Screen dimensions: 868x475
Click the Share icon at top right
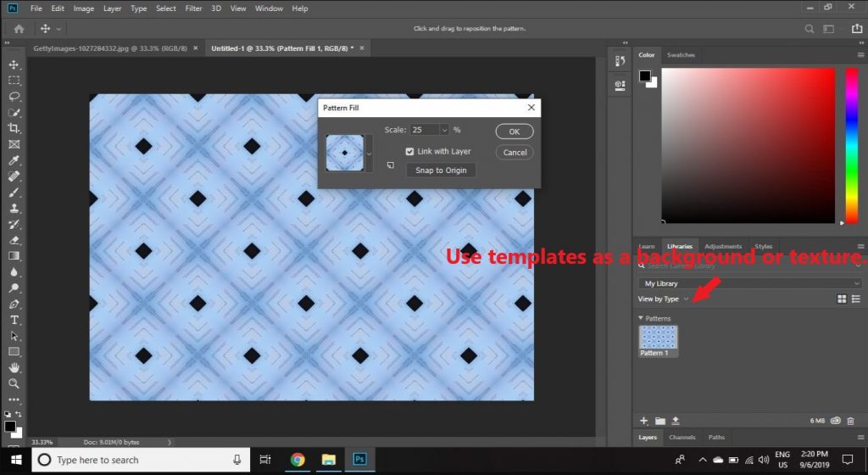857,28
